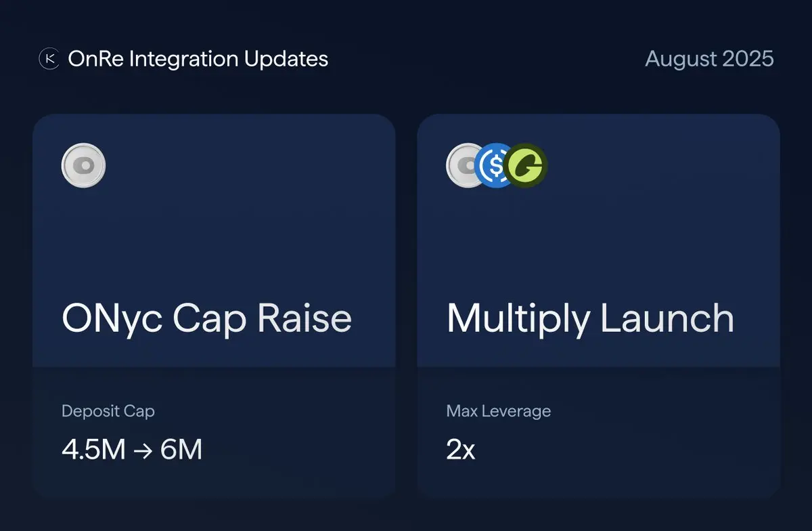This screenshot has height=531, width=812.
Task: Click the darker footer of the Max Leverage card
Action: [x=599, y=433]
